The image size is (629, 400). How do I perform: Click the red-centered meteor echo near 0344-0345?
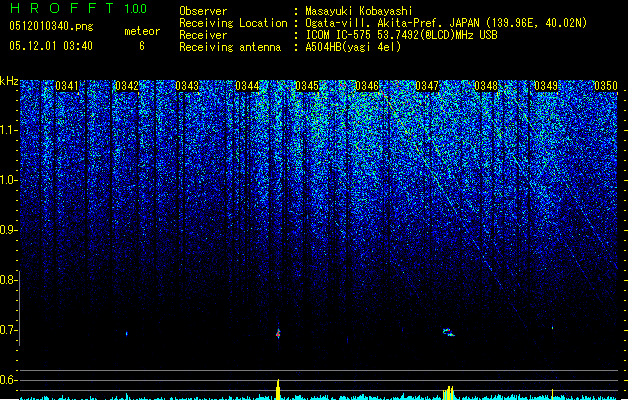(x=278, y=333)
